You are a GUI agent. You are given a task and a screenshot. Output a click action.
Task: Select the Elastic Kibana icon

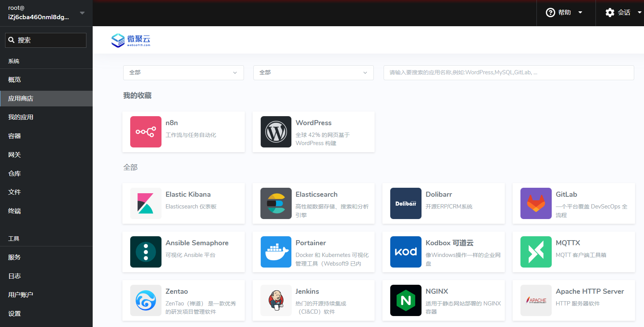click(x=145, y=203)
